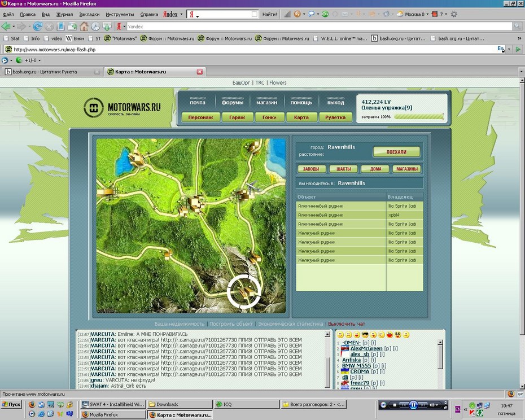Viewport: 525px width, 420px height.
Task: Pause playback in the taskbar media player
Action: (x=413, y=405)
